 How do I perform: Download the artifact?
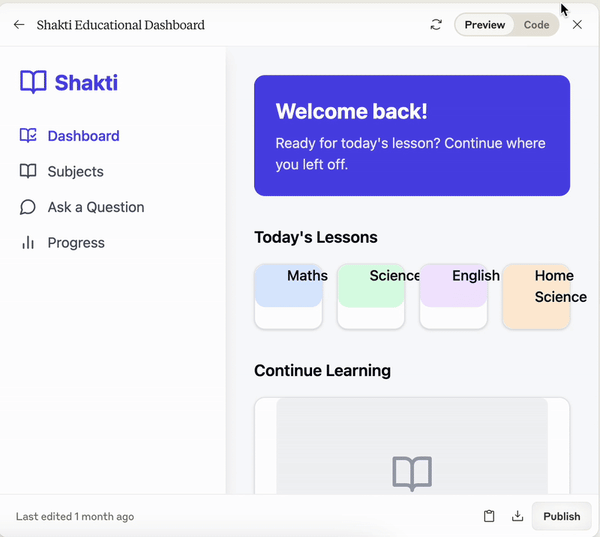coord(517,516)
